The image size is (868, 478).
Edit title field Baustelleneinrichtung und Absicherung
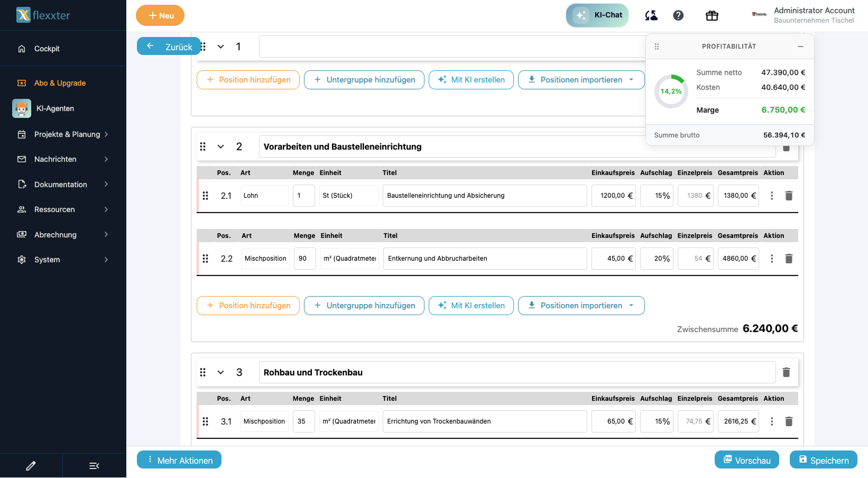485,196
